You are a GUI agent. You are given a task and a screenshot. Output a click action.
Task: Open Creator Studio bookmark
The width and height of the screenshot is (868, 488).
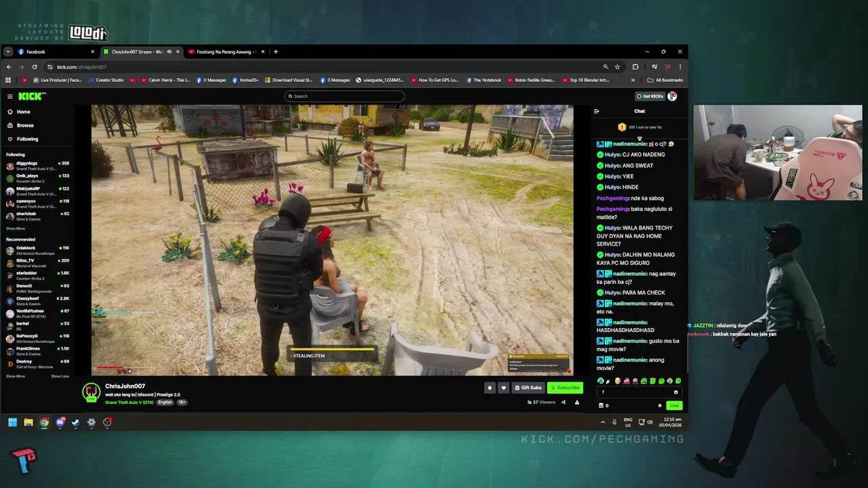[x=105, y=80]
